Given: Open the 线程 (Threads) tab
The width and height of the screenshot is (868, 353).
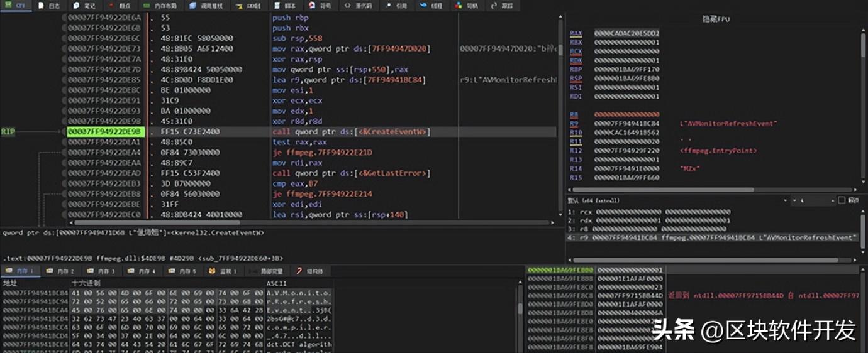Looking at the screenshot, I should click(x=432, y=6).
